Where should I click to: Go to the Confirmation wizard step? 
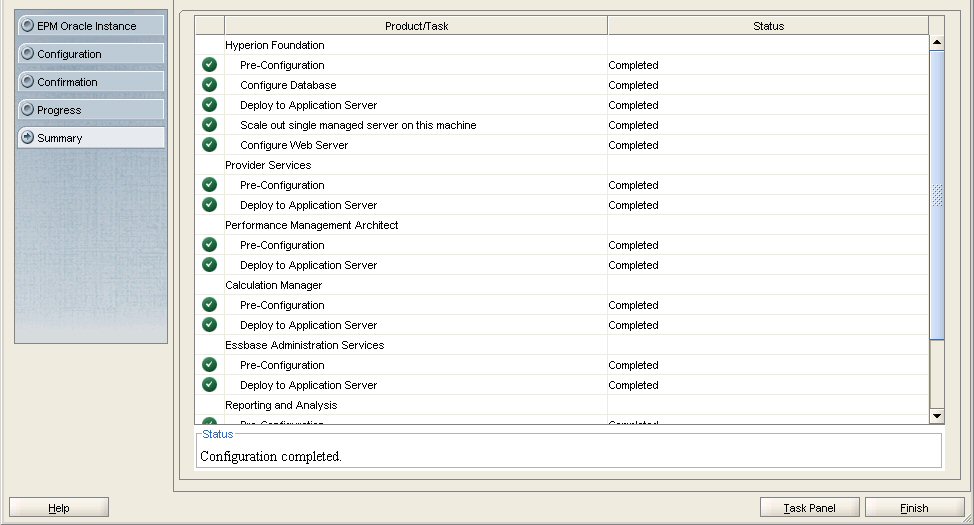pyautogui.click(x=91, y=81)
